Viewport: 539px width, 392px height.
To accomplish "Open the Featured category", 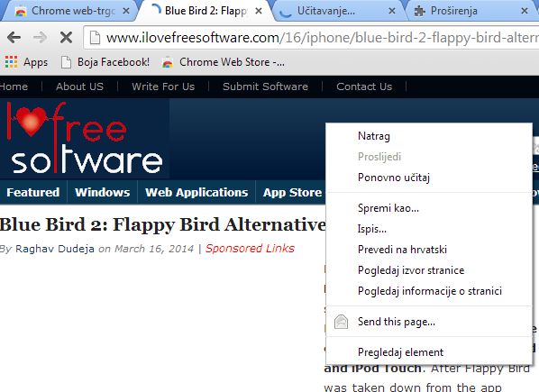I will tap(33, 192).
